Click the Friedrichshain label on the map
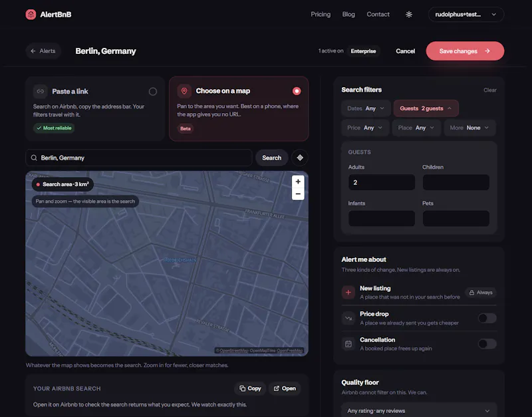 180,260
